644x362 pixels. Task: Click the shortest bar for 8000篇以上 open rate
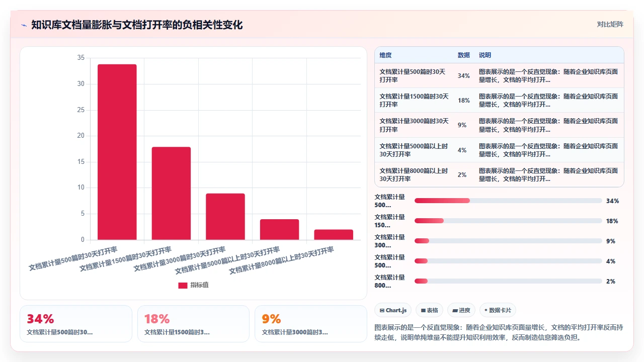(x=334, y=235)
